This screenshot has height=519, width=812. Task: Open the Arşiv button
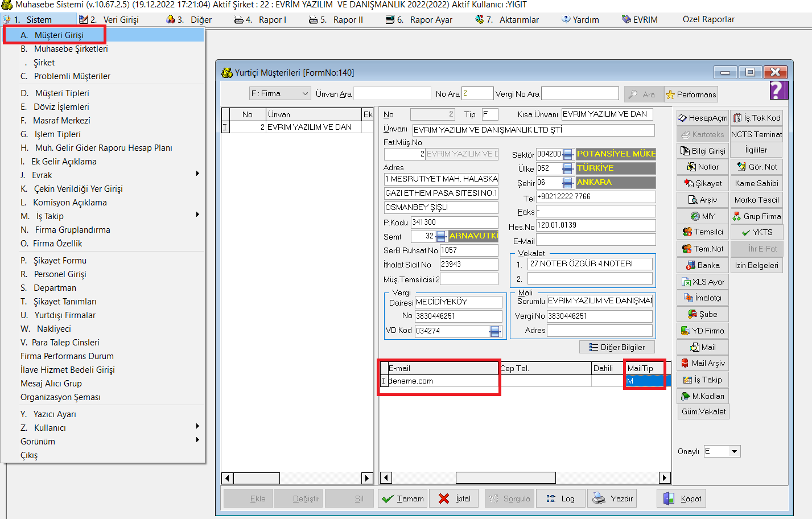(703, 200)
